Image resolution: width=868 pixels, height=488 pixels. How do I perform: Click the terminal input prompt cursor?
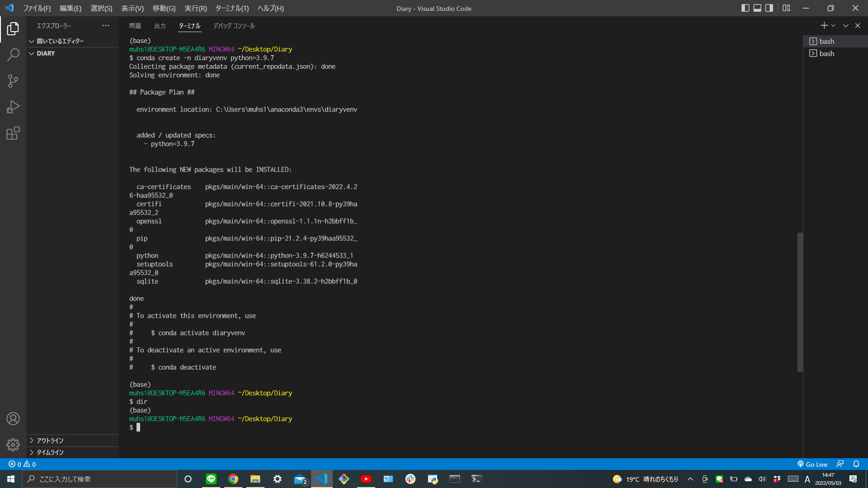138,427
